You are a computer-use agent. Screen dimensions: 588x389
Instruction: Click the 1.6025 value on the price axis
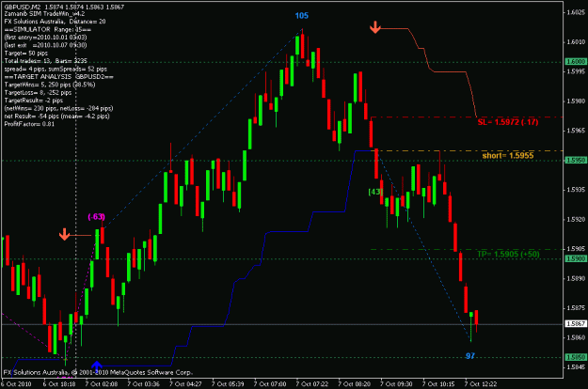[x=576, y=12]
